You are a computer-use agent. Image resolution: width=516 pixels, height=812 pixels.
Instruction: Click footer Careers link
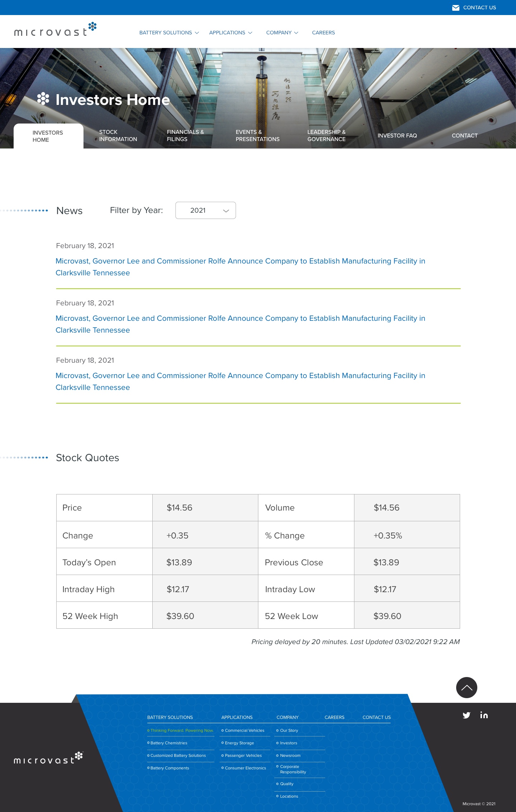click(334, 717)
